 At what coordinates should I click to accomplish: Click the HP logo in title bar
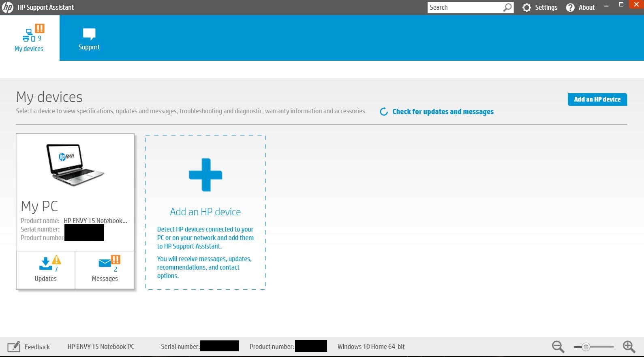[8, 7]
